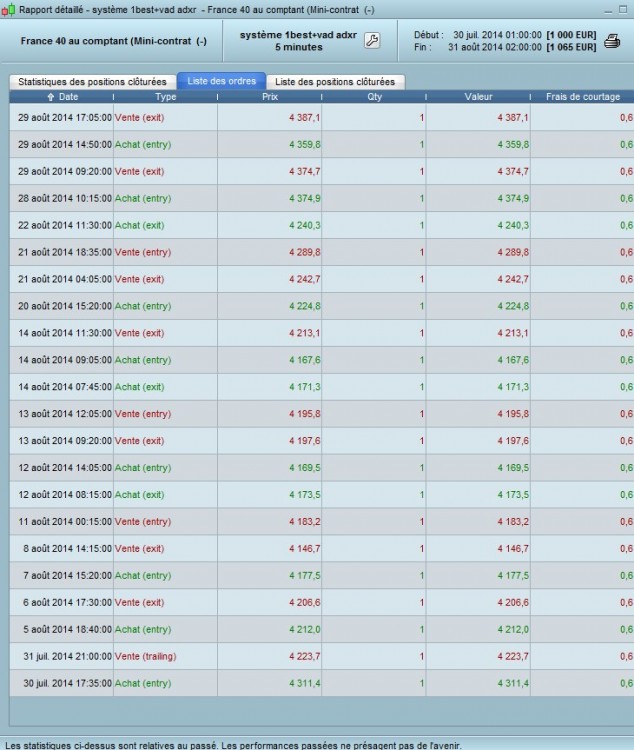
Task: Toggle date sort with the arrow icon
Action: [x=50, y=97]
